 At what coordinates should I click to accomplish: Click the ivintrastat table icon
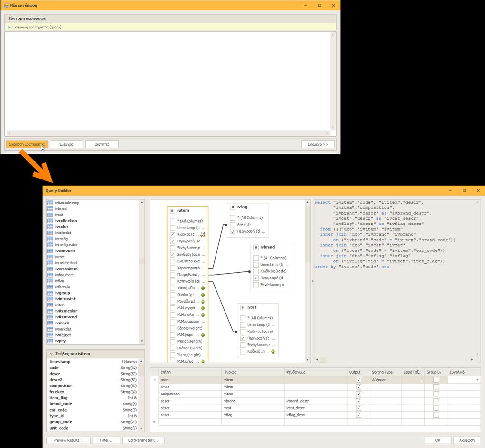tap(50, 299)
